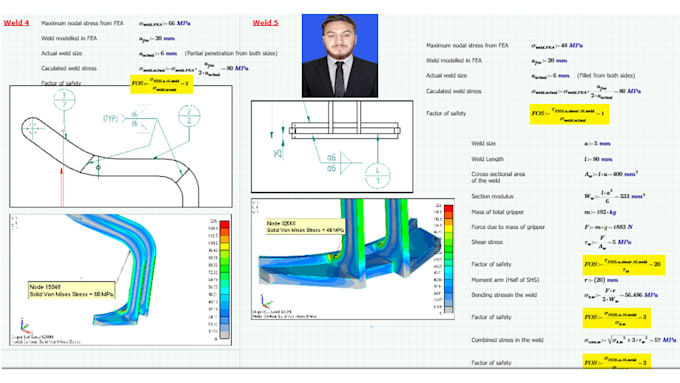
Task: Select the "Section modulus" label
Action: (x=493, y=196)
